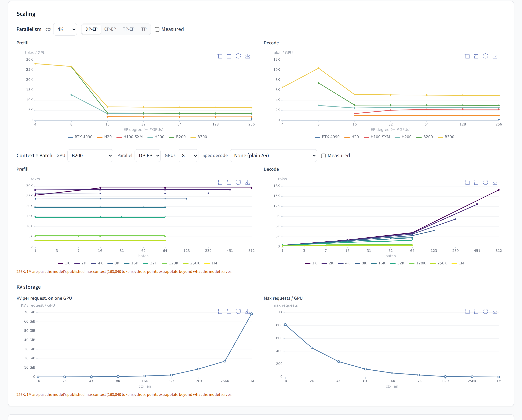The width and height of the screenshot is (522, 420).
Task: Click zoom-reset icon on Parallelism Prefill chart
Action: tap(229, 56)
